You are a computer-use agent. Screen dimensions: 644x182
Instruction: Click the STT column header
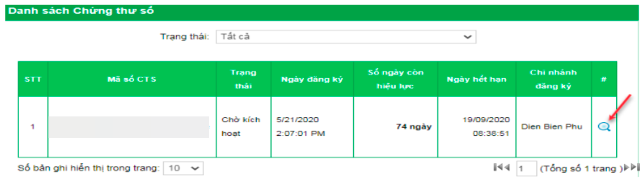[x=33, y=79]
